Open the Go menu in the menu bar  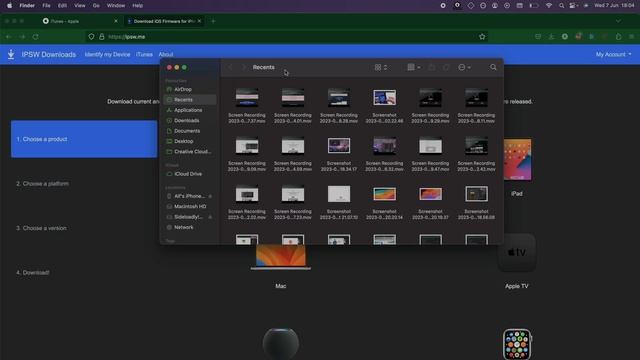coord(96,6)
